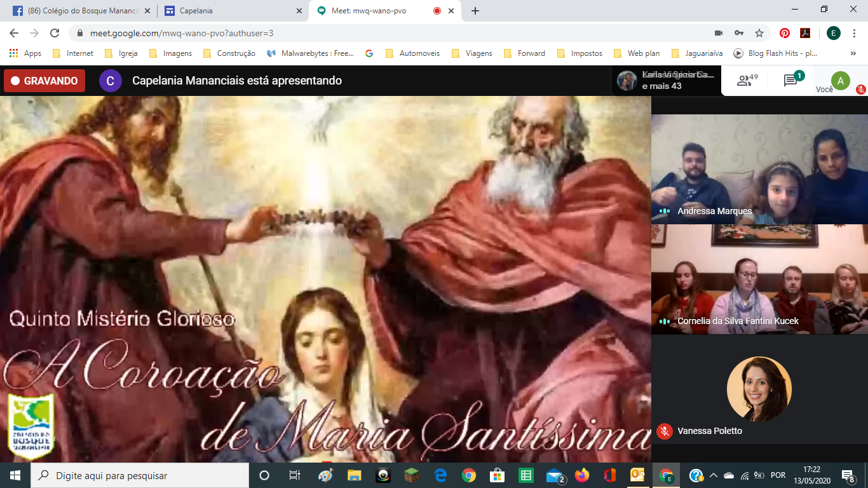Image resolution: width=868 pixels, height=488 pixels.
Task: Click the 'Digite aqui para pesquisar' search box
Action: tap(140, 475)
